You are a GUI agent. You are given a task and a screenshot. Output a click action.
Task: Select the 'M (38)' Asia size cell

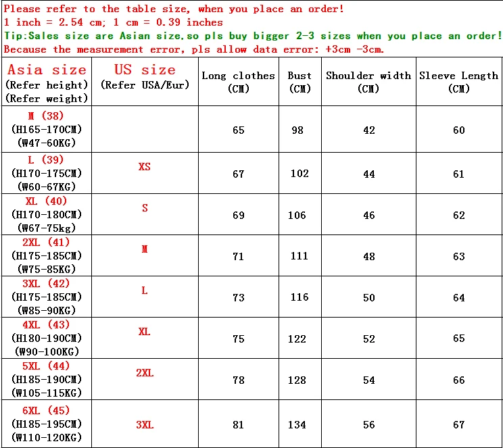coord(47,129)
